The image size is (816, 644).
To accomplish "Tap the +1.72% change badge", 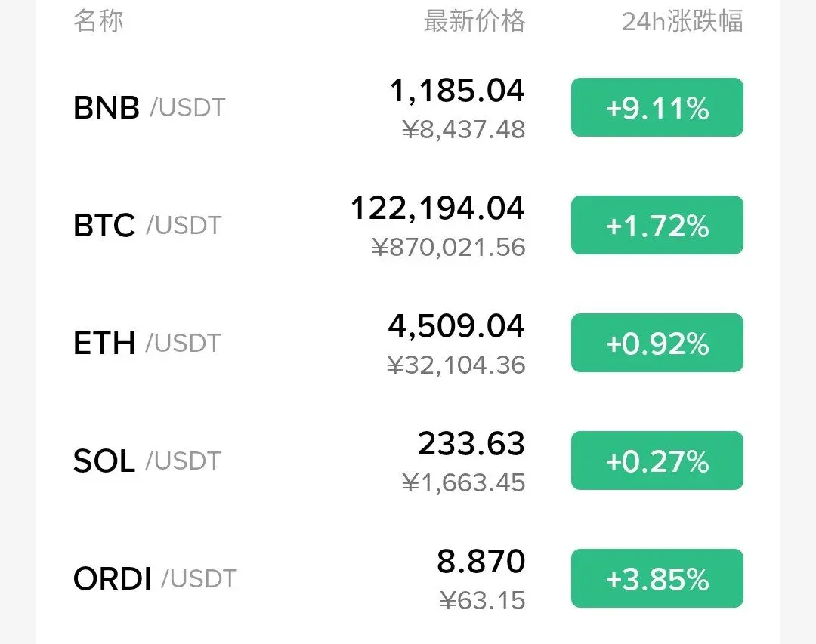I will pos(657,225).
